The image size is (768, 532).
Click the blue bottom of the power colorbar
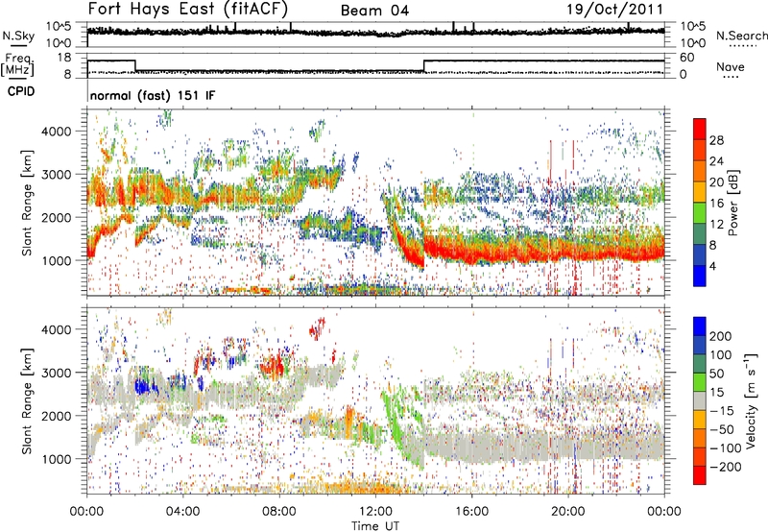(x=700, y=276)
